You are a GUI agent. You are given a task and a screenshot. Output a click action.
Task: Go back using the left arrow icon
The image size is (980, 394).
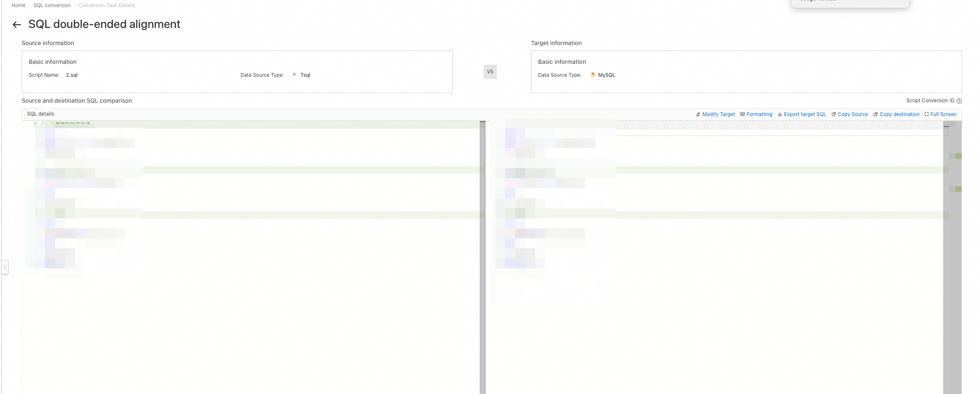coord(17,25)
